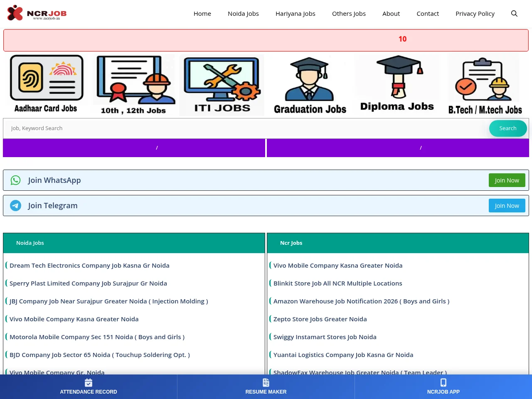The height and width of the screenshot is (399, 532).
Task: Click Join Now for Telegram
Action: coord(507,205)
